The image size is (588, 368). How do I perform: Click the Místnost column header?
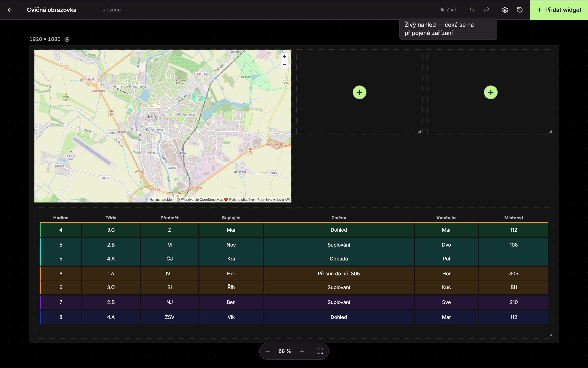[x=513, y=218]
